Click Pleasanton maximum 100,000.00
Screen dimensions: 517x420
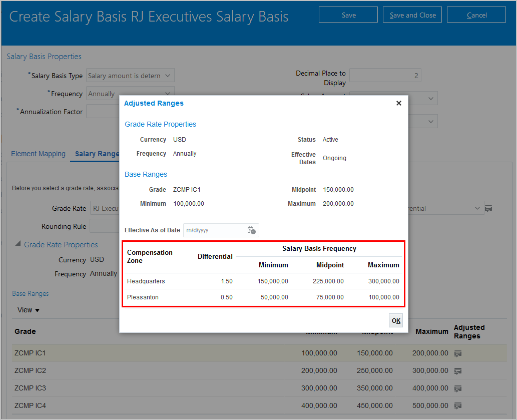pyautogui.click(x=384, y=297)
